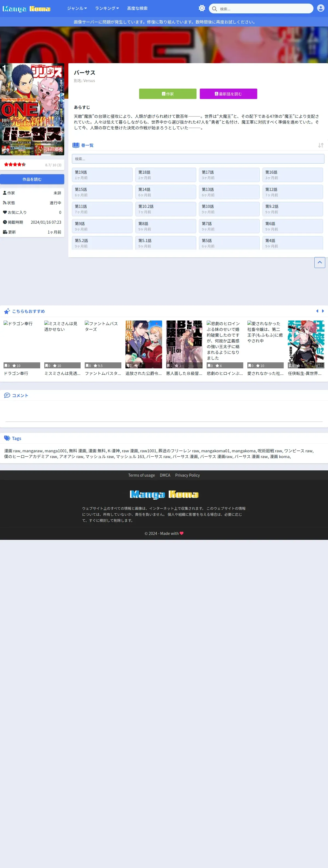
Task: Click the purple 最新話を読む button
Action: click(x=228, y=94)
